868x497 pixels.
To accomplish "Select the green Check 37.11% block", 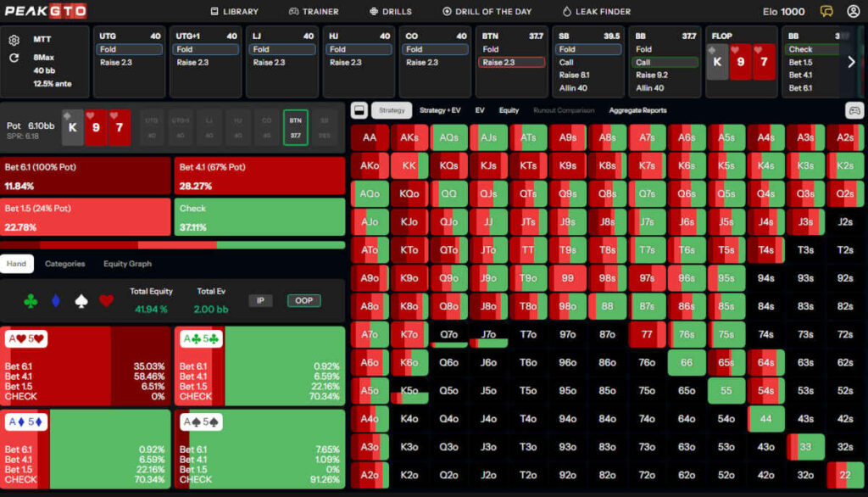I will point(259,217).
